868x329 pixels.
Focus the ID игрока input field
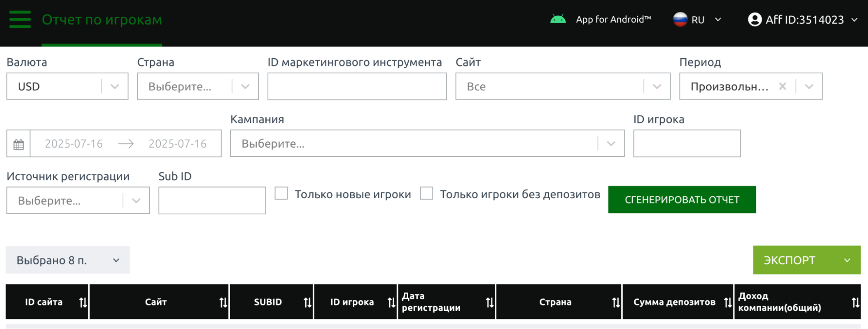pyautogui.click(x=687, y=144)
